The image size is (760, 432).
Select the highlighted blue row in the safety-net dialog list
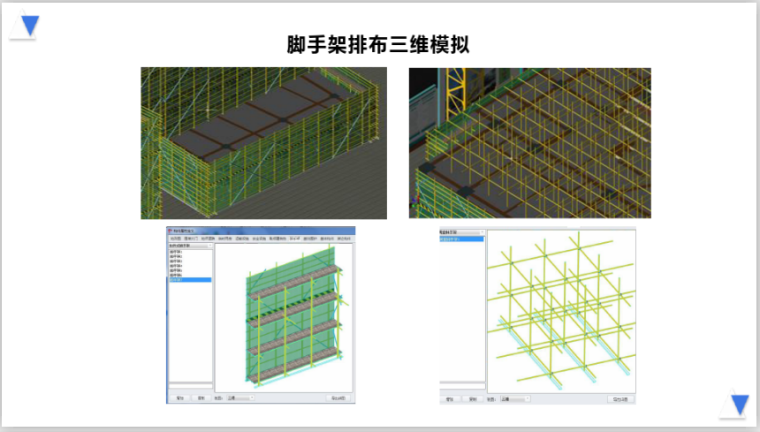[190, 280]
